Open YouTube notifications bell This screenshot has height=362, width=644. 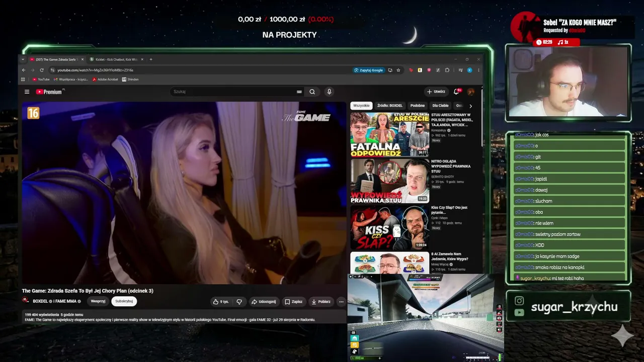pos(457,92)
